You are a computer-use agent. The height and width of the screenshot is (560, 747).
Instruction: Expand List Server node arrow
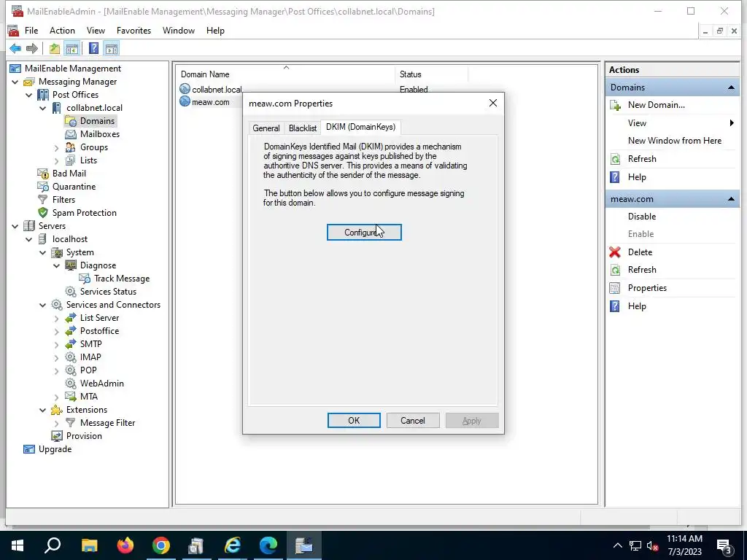point(57,318)
